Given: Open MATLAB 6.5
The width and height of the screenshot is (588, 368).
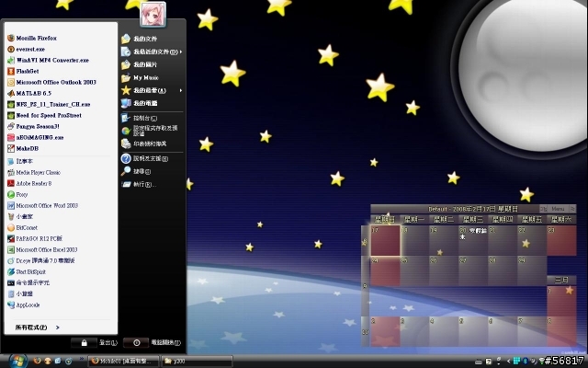Looking at the screenshot, I should pos(29,93).
